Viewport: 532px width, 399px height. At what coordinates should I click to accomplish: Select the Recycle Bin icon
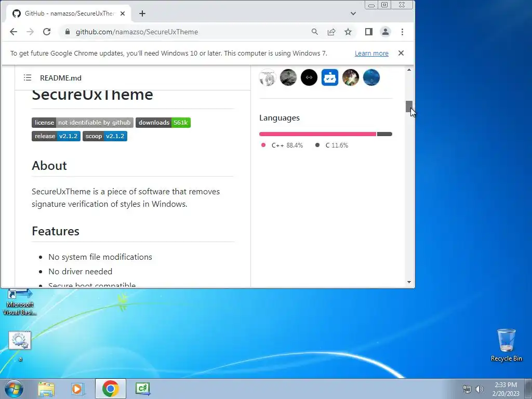tap(506, 345)
